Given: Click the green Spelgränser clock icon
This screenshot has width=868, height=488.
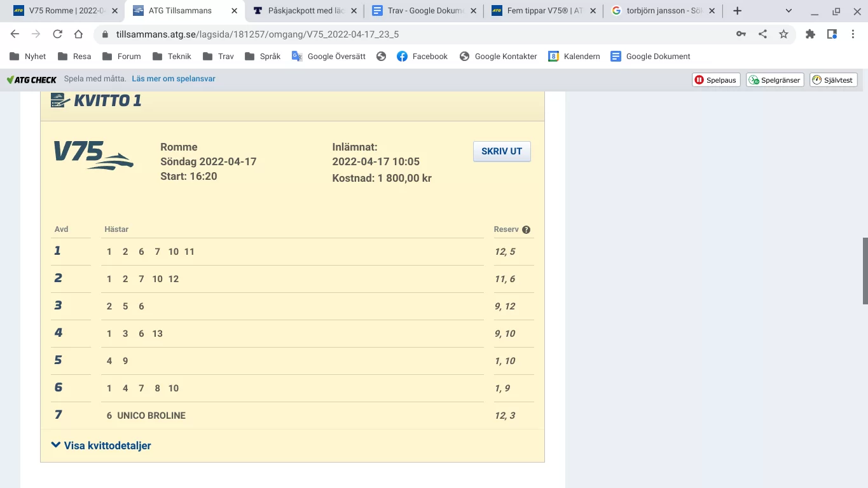Looking at the screenshot, I should pos(752,79).
